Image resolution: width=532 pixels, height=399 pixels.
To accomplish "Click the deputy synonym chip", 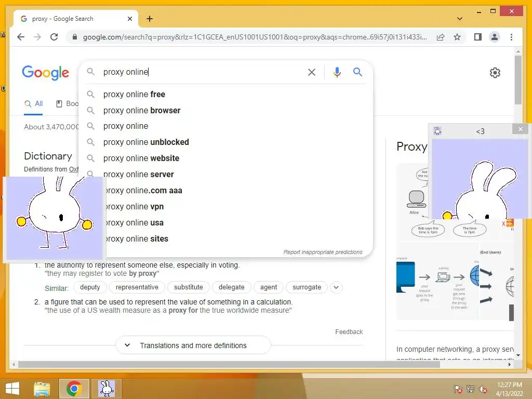I will (x=90, y=287).
